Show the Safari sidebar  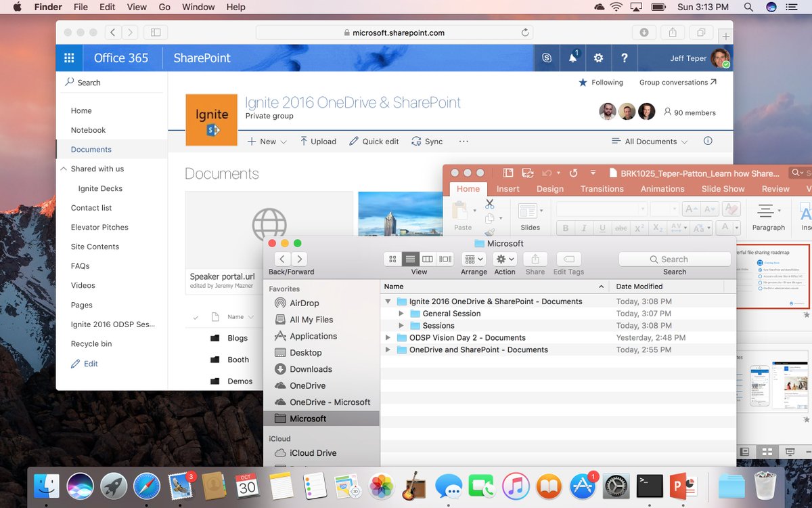(155, 33)
